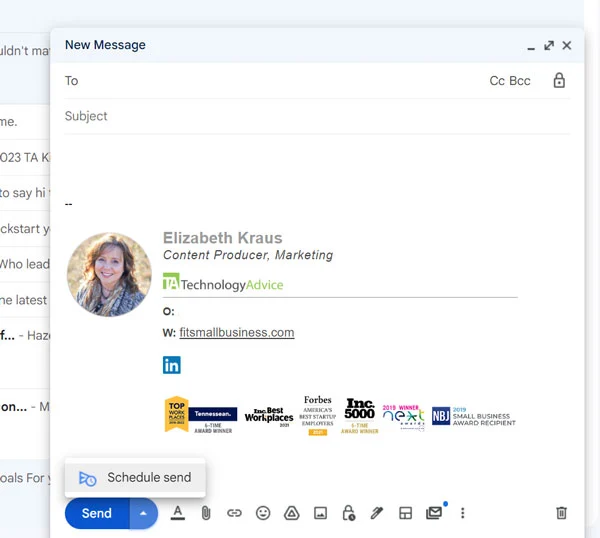Select a layout template

[405, 513]
